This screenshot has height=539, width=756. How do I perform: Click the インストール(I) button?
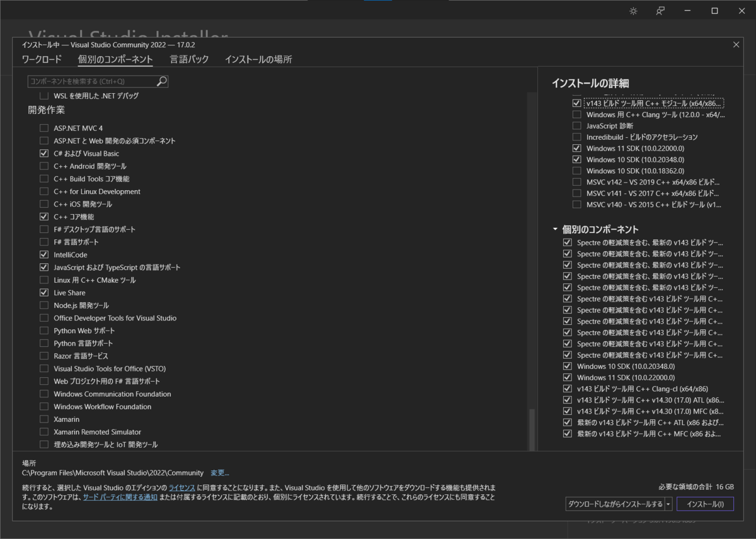point(705,504)
